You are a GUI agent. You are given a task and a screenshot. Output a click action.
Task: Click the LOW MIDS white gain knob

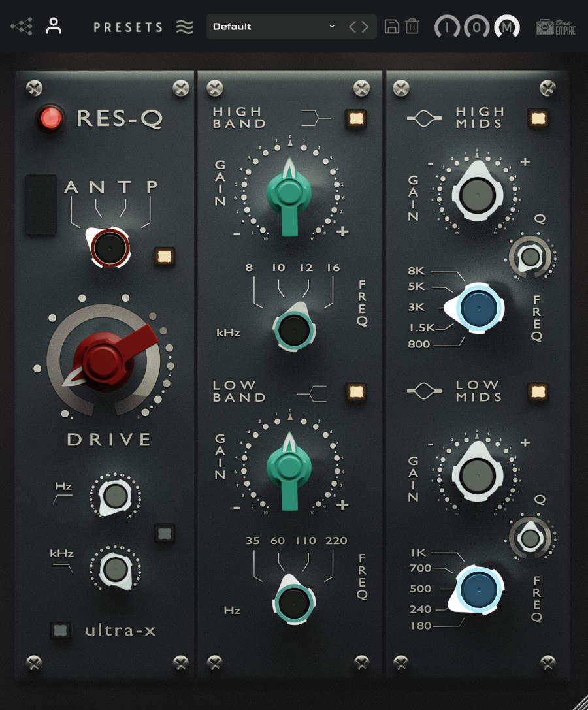click(x=477, y=476)
